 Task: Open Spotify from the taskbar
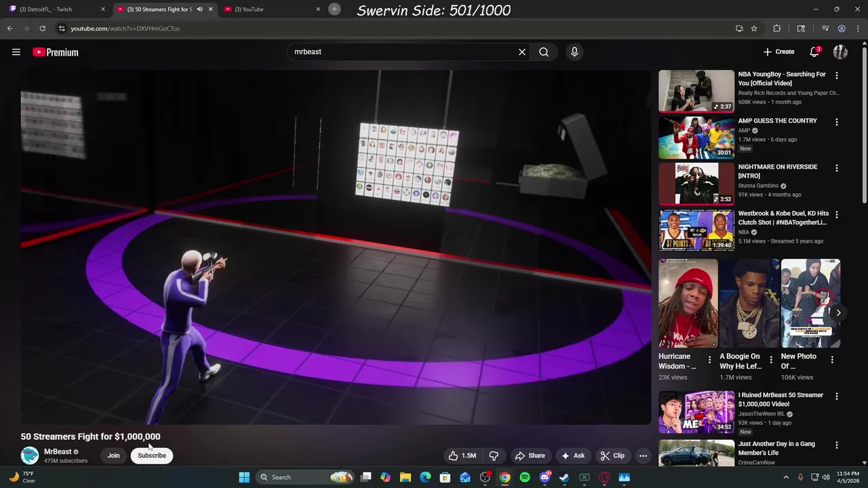pyautogui.click(x=525, y=477)
